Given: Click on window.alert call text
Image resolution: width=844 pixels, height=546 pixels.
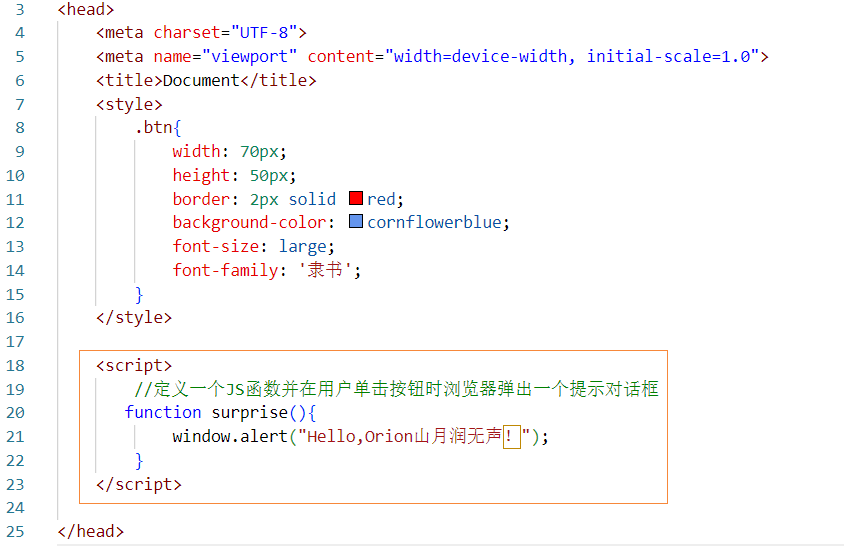Looking at the screenshot, I should pyautogui.click(x=230, y=436).
